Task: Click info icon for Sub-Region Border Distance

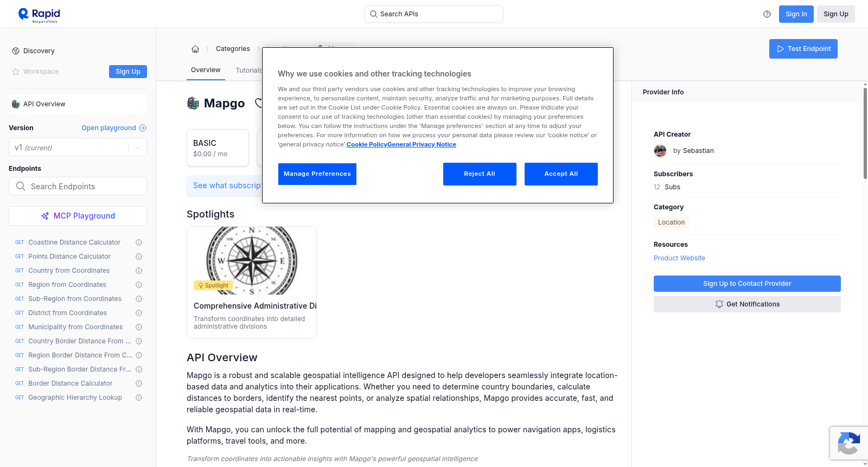Action: click(139, 369)
